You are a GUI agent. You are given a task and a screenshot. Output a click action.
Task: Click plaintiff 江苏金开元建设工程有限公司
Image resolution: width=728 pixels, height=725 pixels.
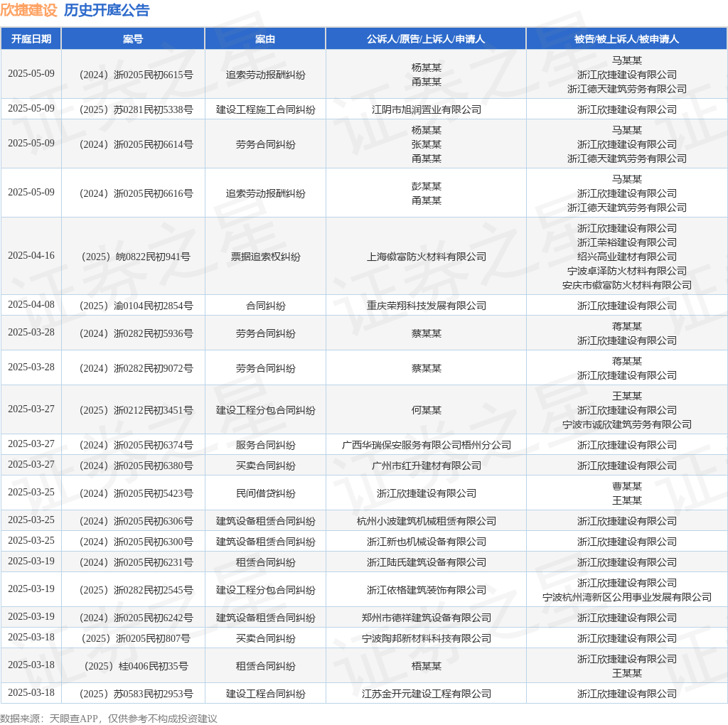click(x=427, y=694)
